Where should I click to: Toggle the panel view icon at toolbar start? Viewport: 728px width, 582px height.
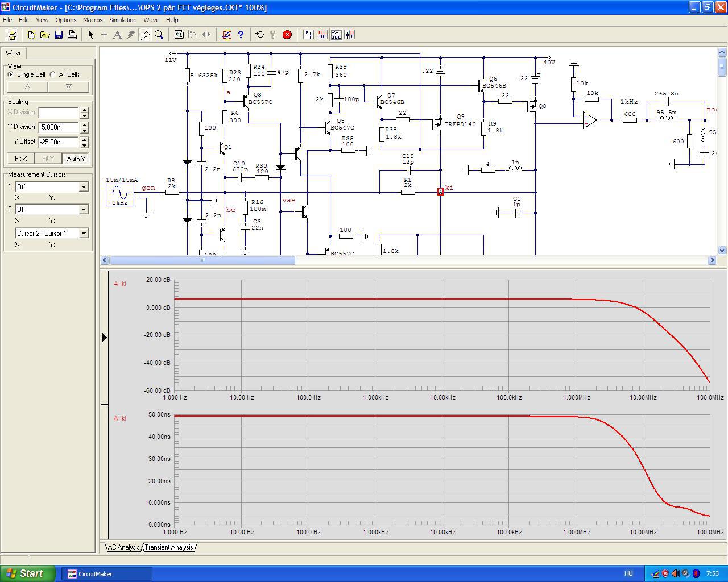tap(12, 35)
